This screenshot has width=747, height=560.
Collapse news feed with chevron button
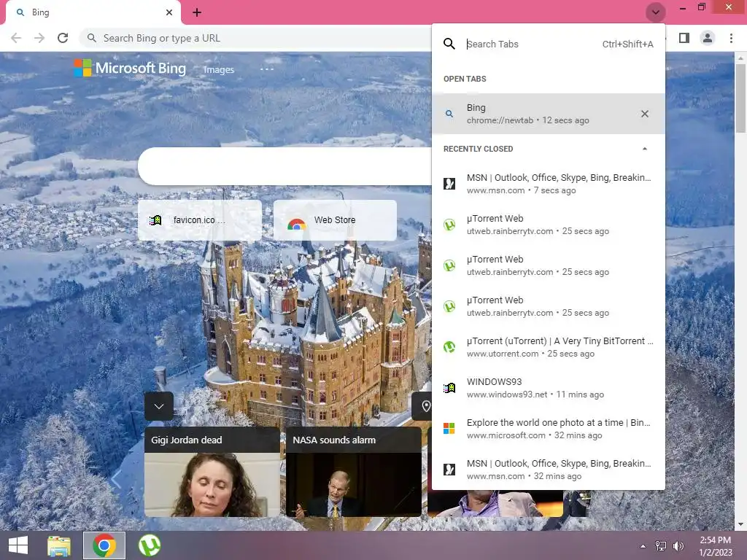(x=159, y=406)
